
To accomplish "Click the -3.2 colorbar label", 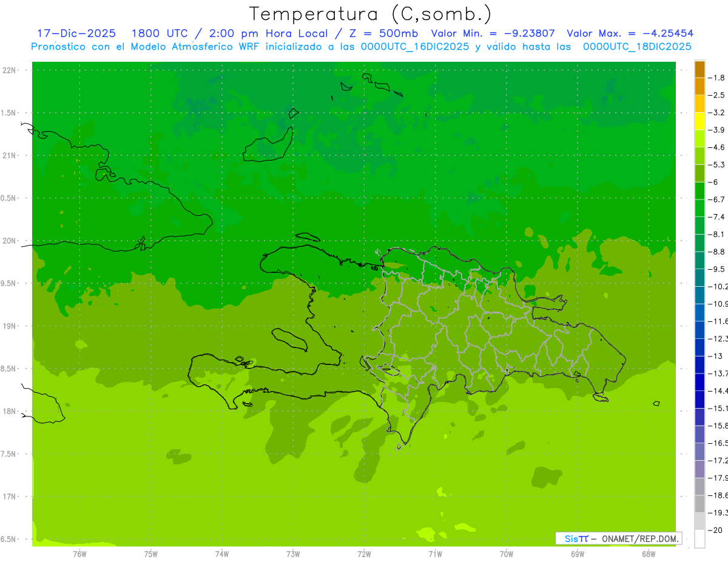I will point(716,113).
